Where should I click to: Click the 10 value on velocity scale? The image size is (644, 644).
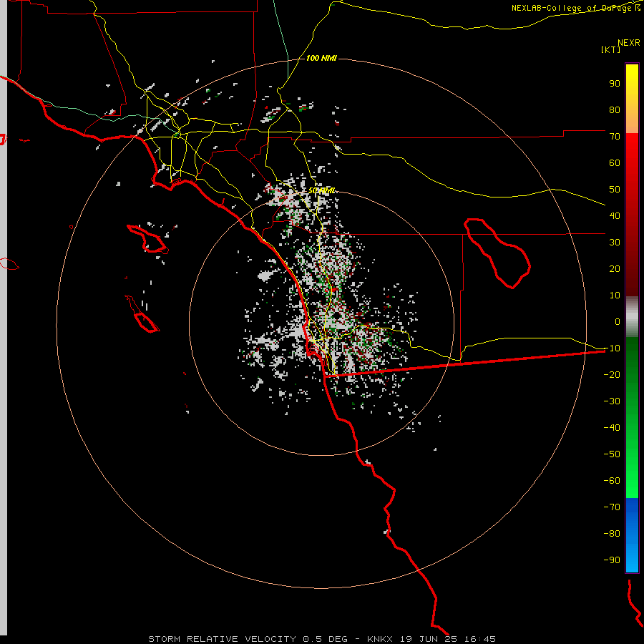point(615,296)
